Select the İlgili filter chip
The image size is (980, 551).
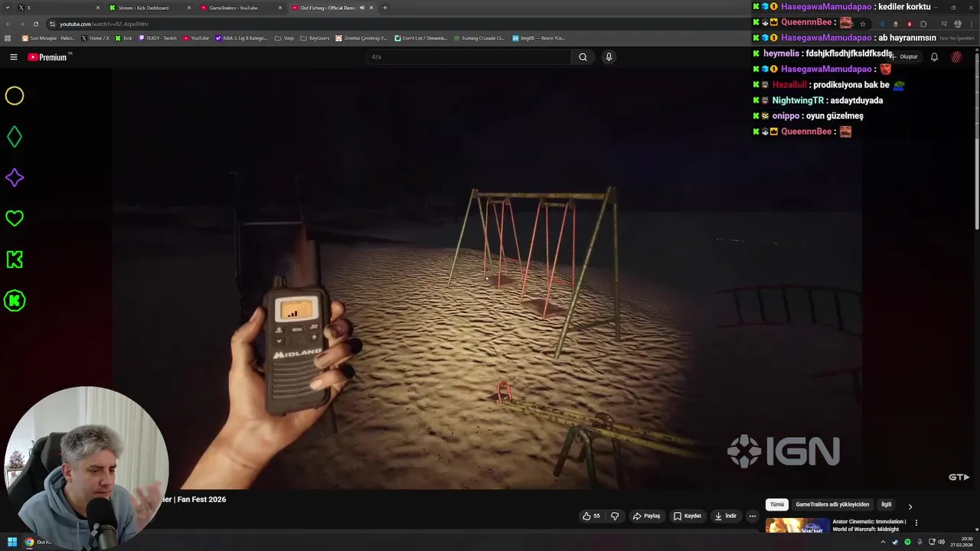point(886,504)
